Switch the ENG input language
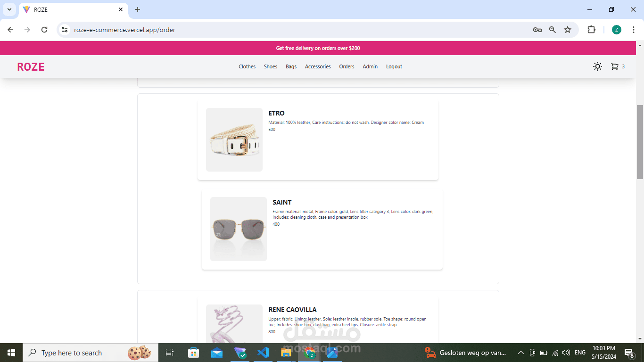Screen dimensions: 644x362 pyautogui.click(x=580, y=353)
